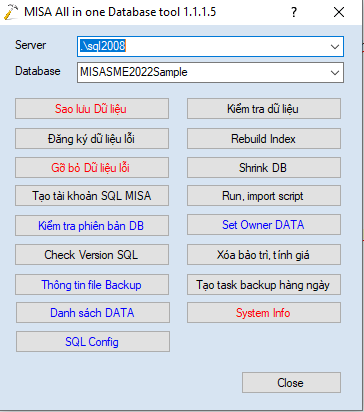Click Đăng ký dữ liệu lỗi button
This screenshot has width=364, height=412.
point(92,138)
